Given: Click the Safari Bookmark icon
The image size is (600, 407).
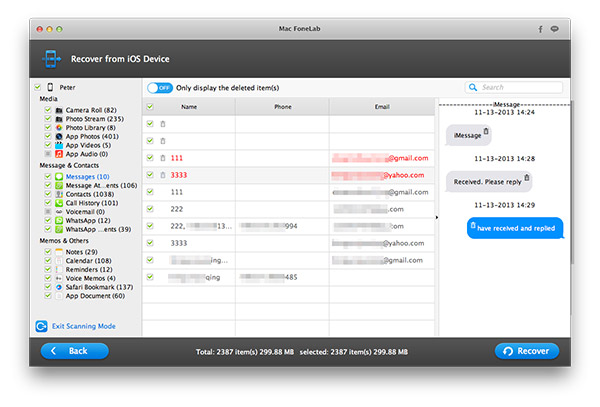Looking at the screenshot, I should [58, 287].
